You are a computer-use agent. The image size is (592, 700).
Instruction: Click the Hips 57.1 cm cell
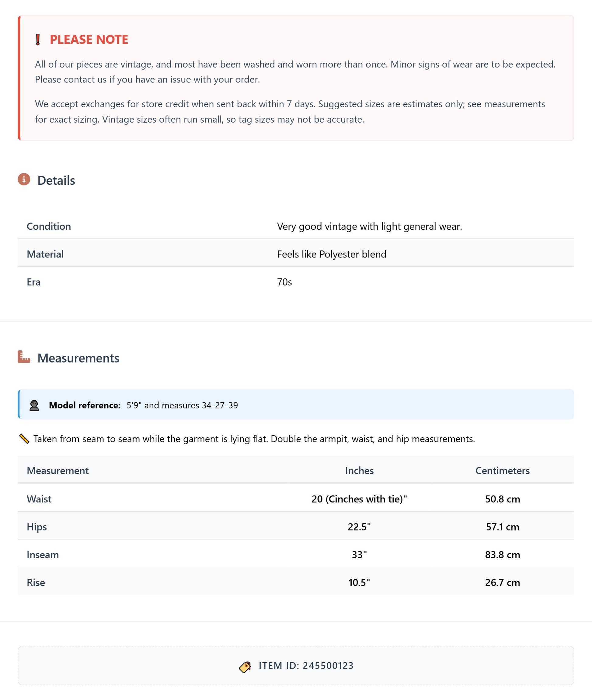pos(502,527)
